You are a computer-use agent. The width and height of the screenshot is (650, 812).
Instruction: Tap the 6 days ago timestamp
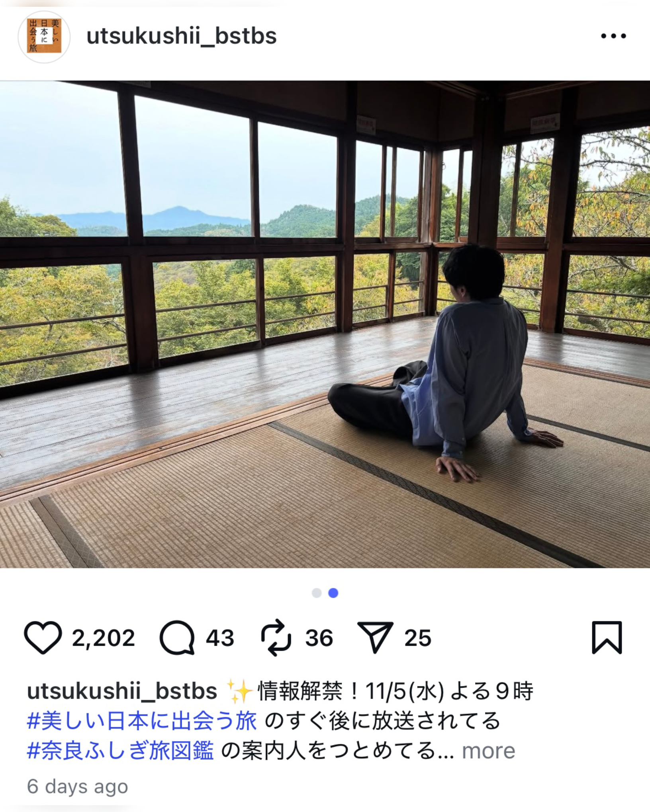click(77, 787)
